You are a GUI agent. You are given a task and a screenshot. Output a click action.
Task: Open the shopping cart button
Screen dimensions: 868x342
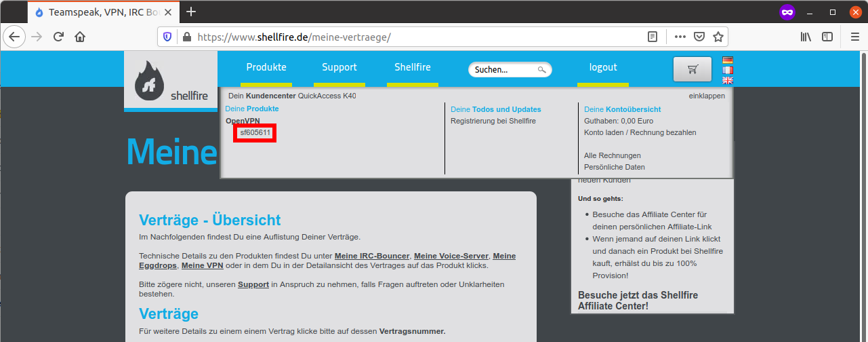(x=693, y=69)
